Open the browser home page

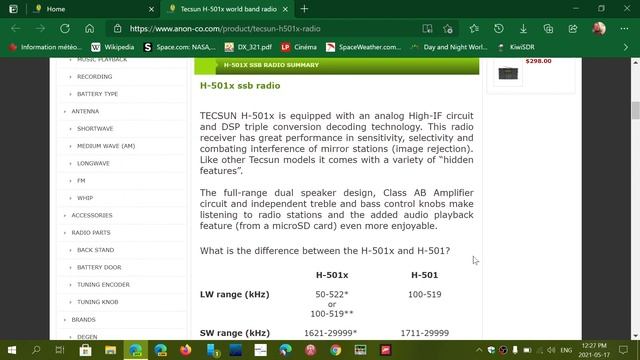[89, 29]
